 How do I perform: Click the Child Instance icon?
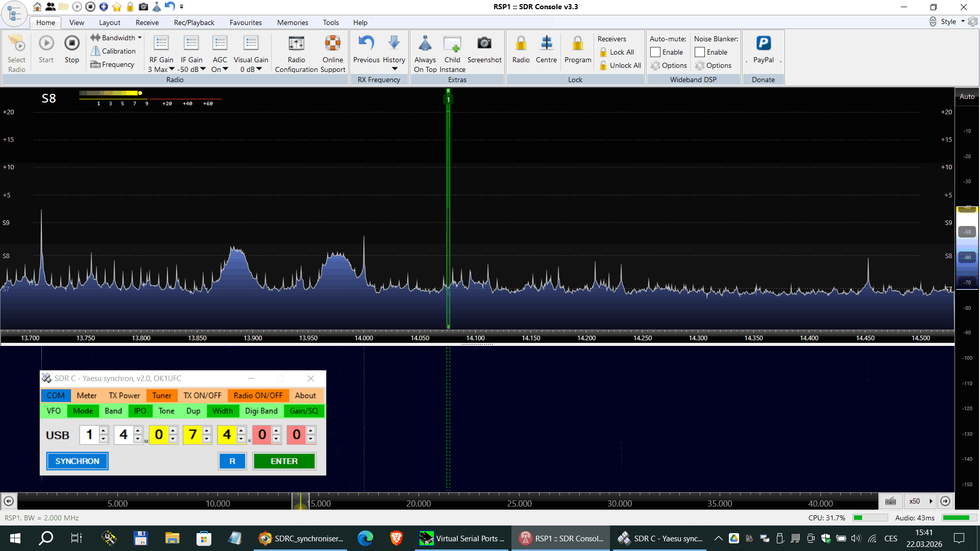(452, 44)
